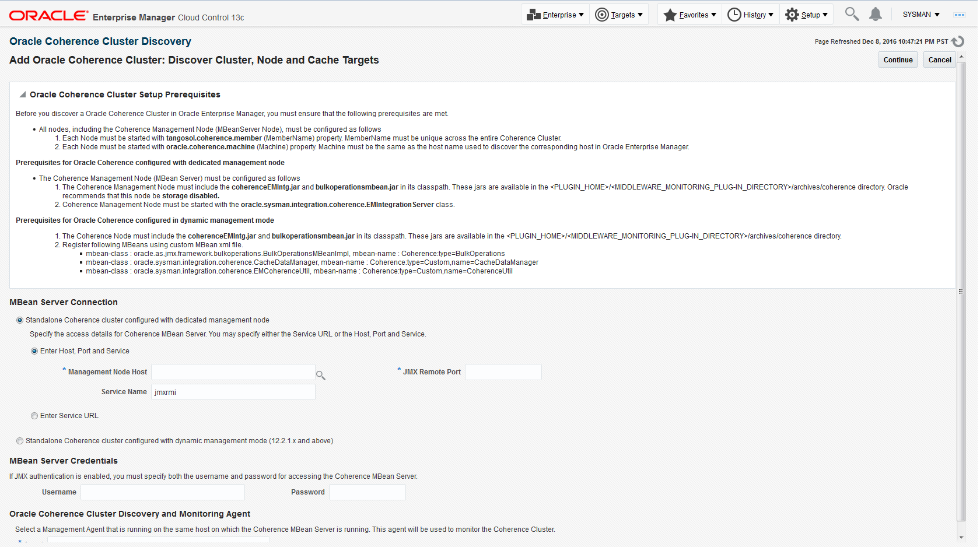Click the Enterprise buildings icon

533,15
